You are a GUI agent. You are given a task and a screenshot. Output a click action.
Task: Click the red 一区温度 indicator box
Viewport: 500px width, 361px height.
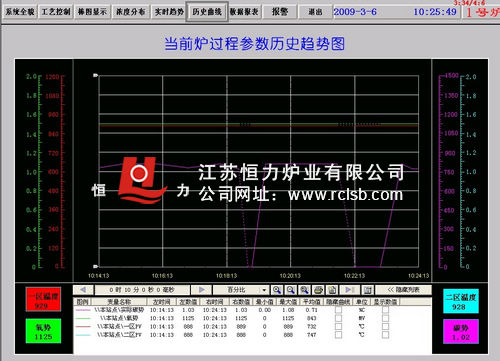tap(44, 300)
